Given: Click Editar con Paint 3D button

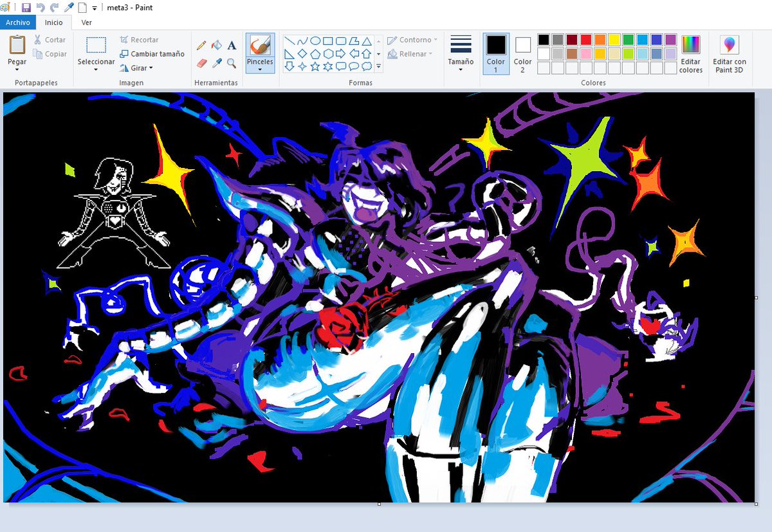Looking at the screenshot, I should tap(730, 54).
